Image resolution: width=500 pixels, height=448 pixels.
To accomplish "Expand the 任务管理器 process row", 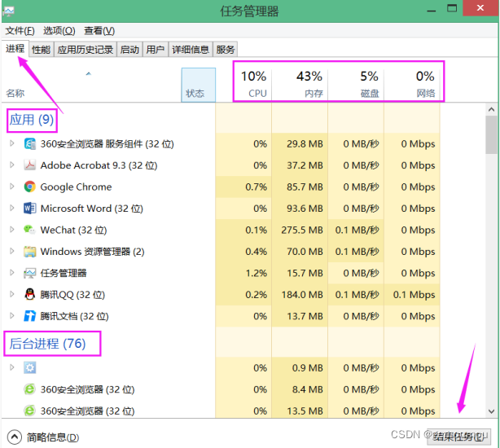I will pos(11,273).
